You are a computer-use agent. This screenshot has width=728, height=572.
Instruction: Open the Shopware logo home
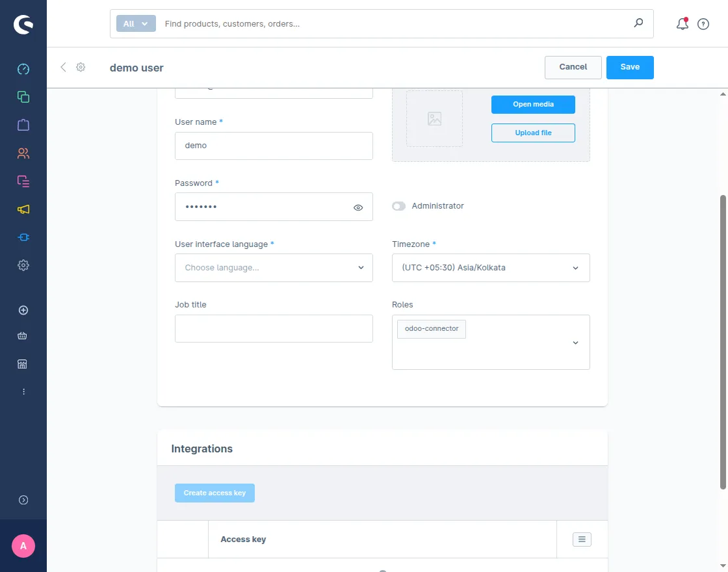(23, 24)
